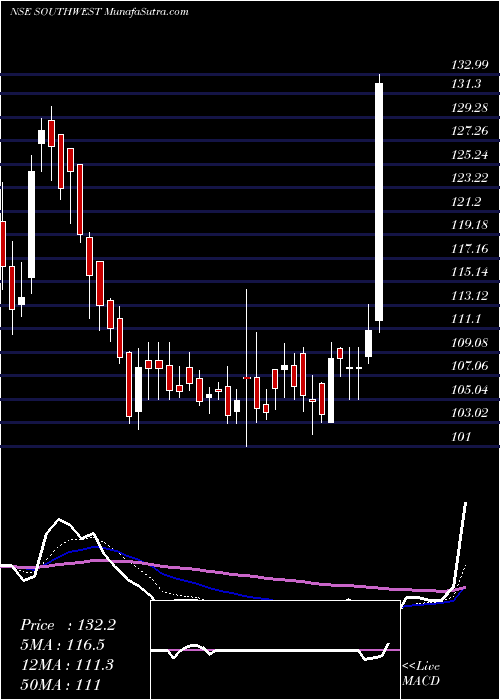Select the 113.12 price axis label
This screenshot has width=500, height=700.
pyautogui.click(x=470, y=296)
